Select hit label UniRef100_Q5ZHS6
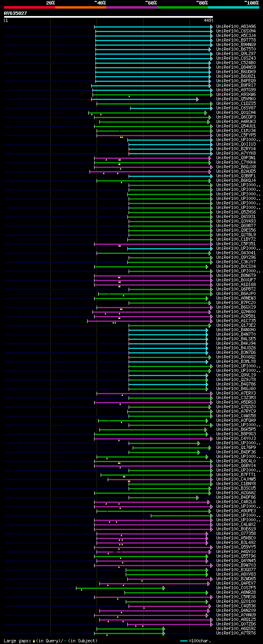 [x=236, y=212]
